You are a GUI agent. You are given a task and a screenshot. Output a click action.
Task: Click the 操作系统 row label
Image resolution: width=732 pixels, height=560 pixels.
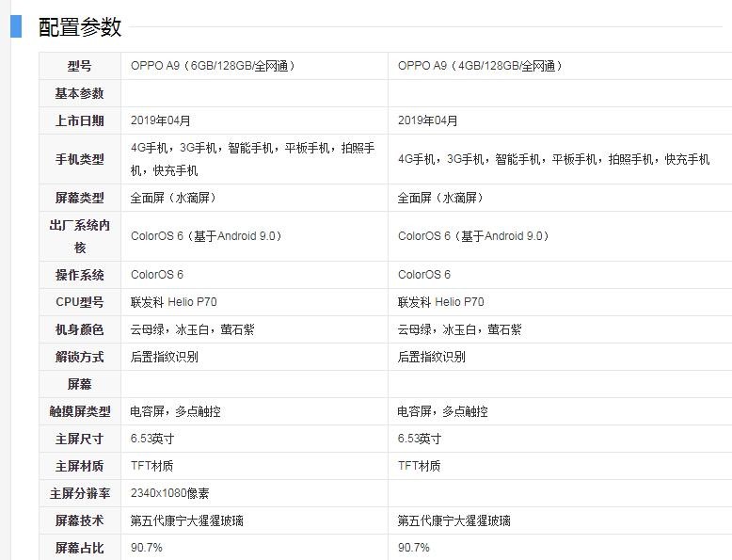coord(80,275)
